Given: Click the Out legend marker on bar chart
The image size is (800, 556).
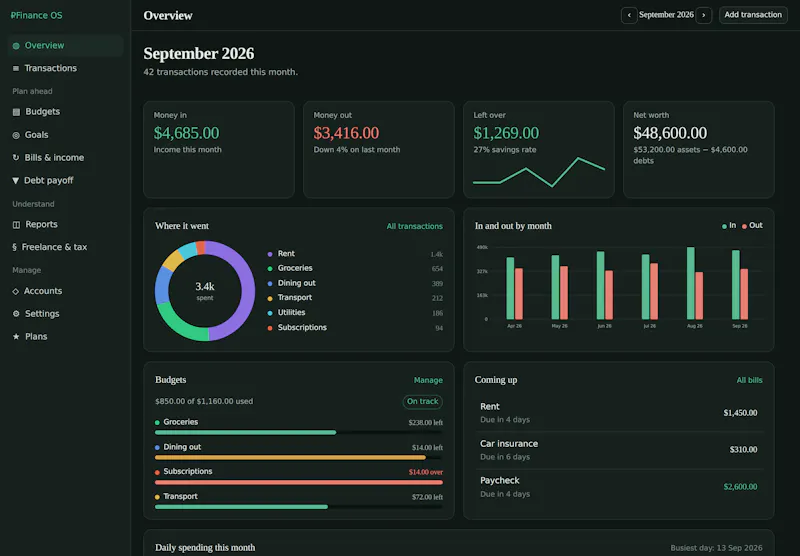Looking at the screenshot, I should [x=744, y=226].
